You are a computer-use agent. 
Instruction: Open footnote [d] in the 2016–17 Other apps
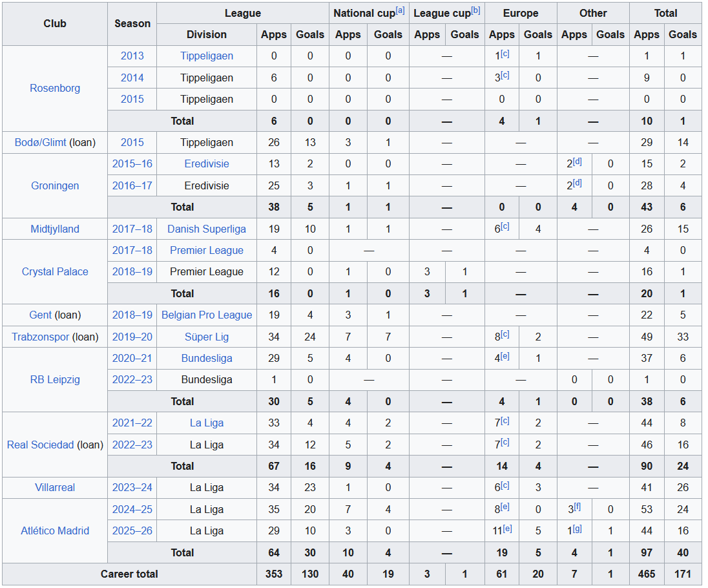point(577,183)
